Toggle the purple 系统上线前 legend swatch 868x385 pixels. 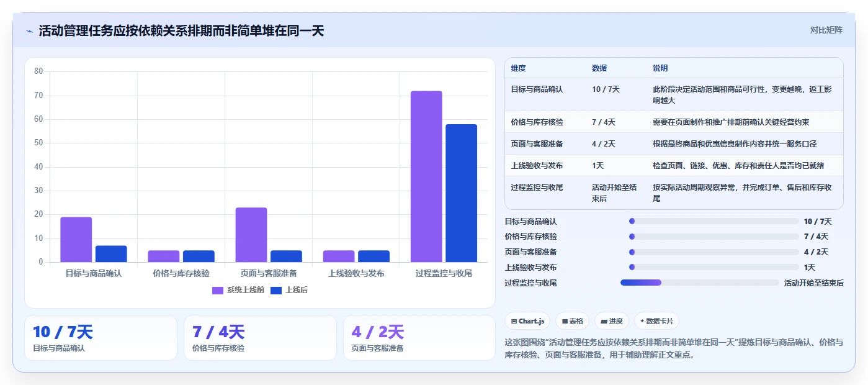(218, 290)
